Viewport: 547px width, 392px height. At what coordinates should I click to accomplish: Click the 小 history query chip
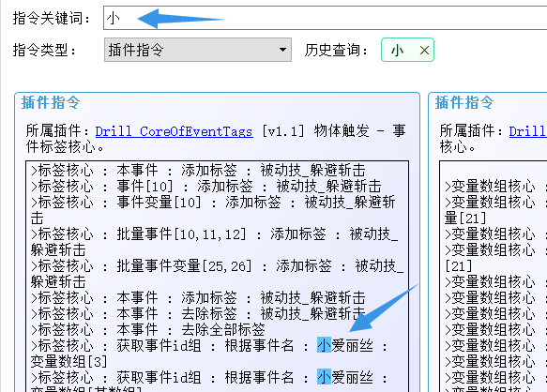[x=407, y=50]
